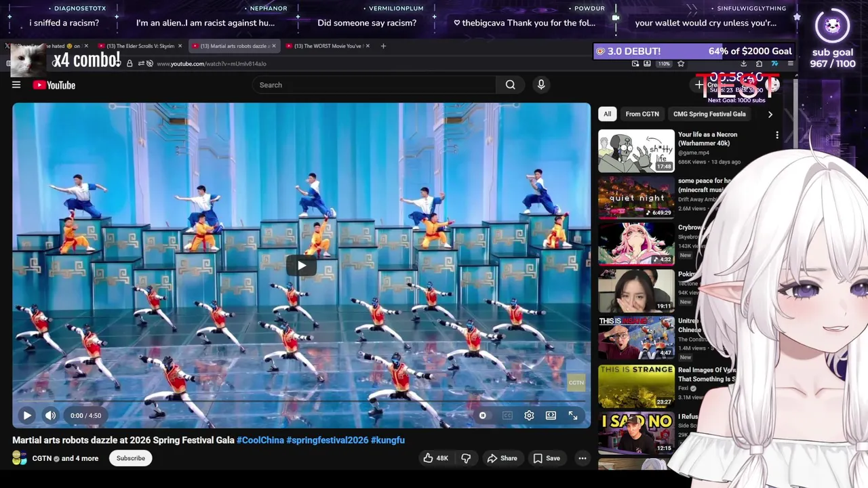Close the Martial arts robots tab
The width and height of the screenshot is (868, 488).
(274, 46)
